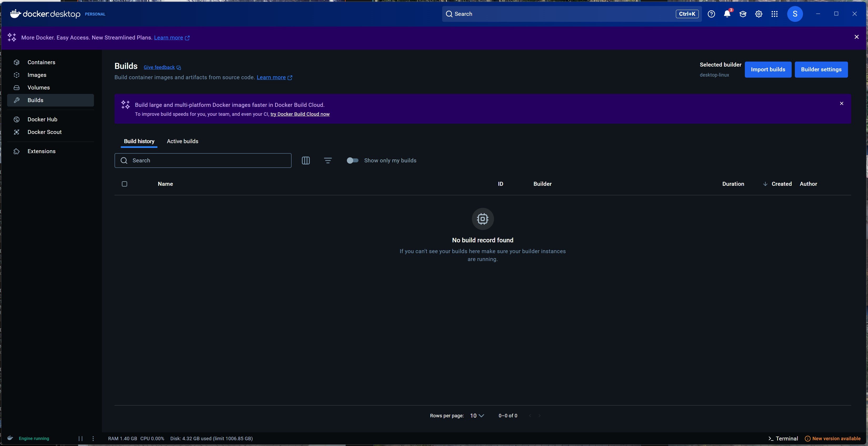Screen dimensions: 868x446
Task: Click Give feedback link
Action: [159, 67]
